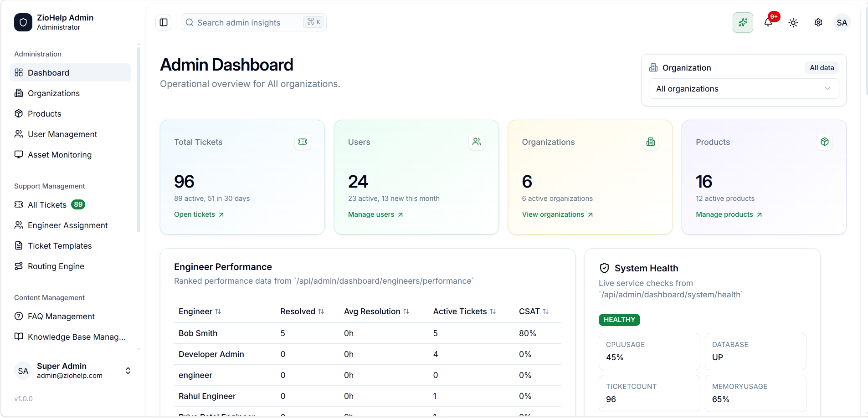Click the cube icon on Products card
Screen dimensions: 868x418
[825, 142]
